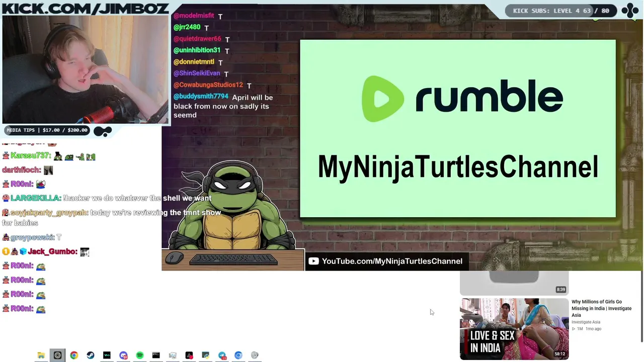This screenshot has height=362, width=644.
Task: Click the 'rumble' wordmark text
Action: (x=489, y=97)
